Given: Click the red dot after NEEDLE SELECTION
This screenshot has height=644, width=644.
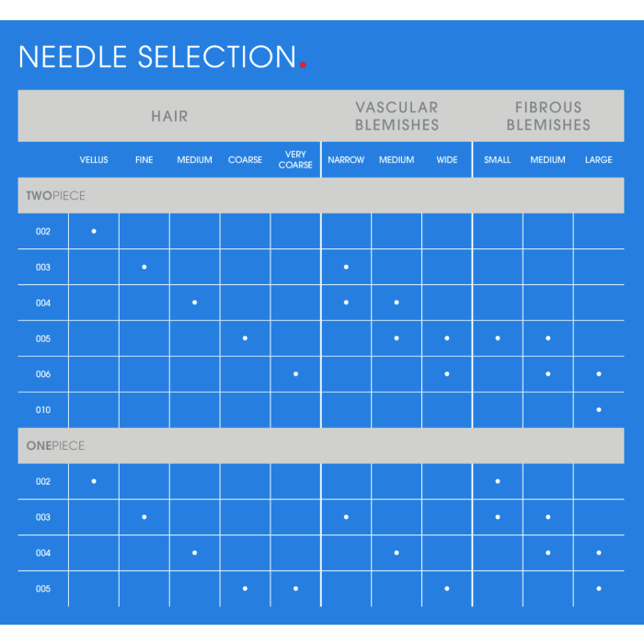Looking at the screenshot, I should (303, 64).
